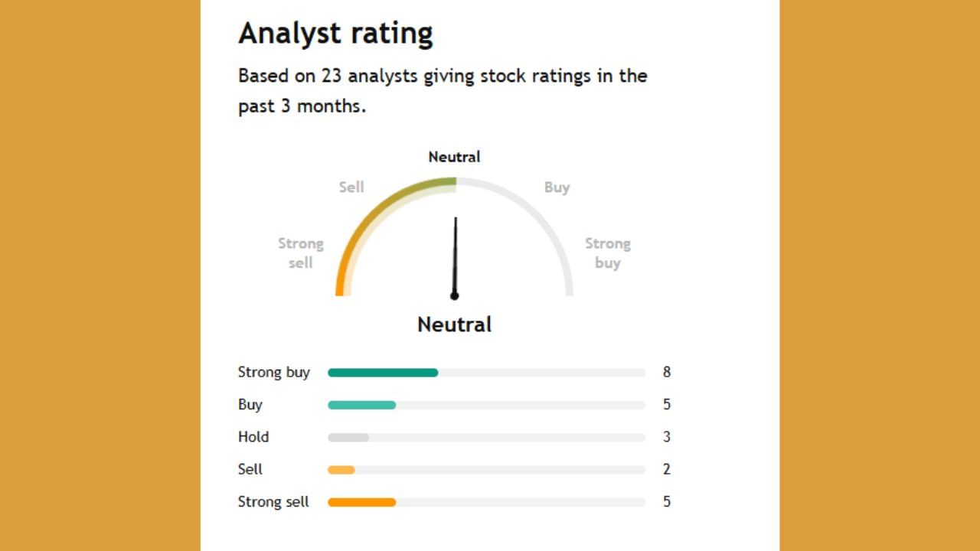The image size is (980, 551).
Task: Click the Sell count 2
Action: [667, 470]
